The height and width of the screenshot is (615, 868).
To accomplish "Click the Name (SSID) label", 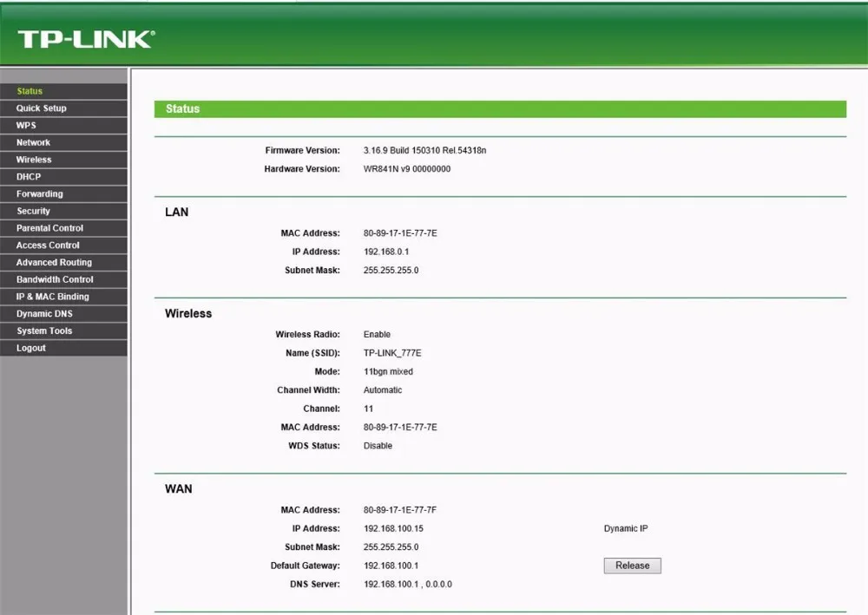I will [312, 353].
